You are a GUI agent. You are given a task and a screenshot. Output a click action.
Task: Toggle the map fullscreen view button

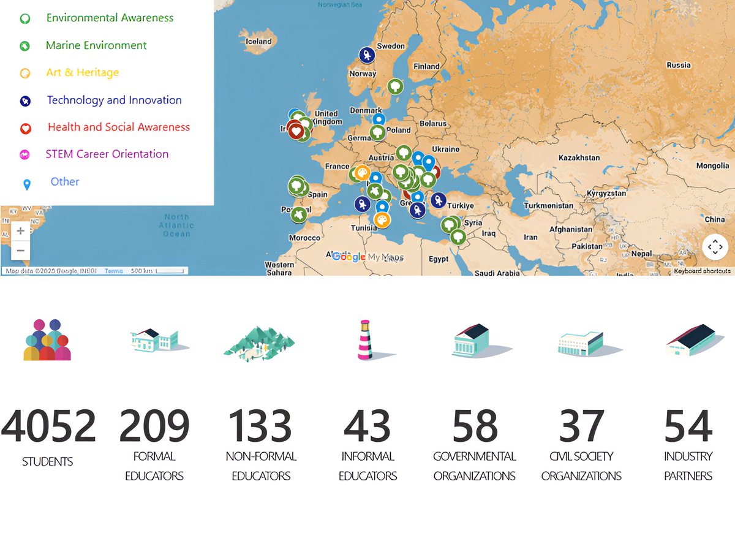coord(715,248)
